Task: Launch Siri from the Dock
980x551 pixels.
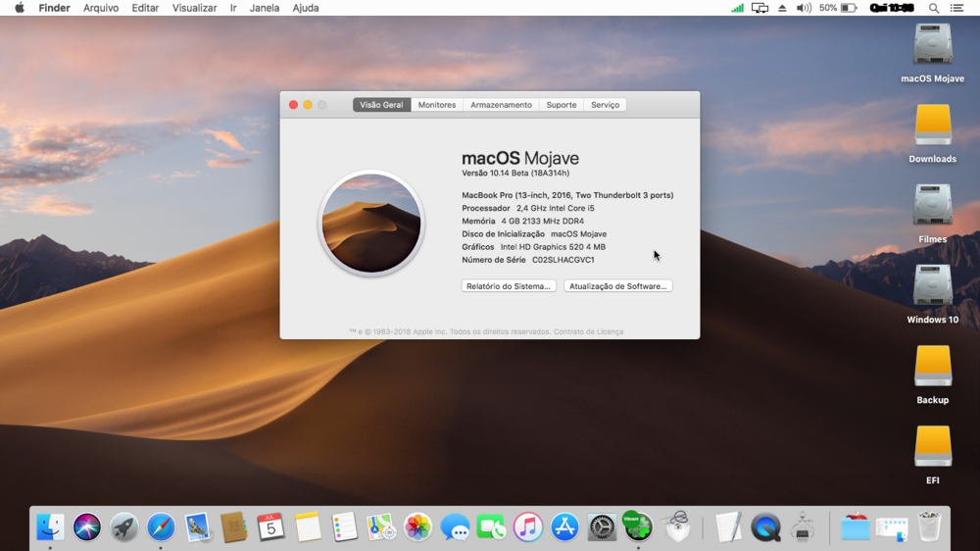Action: pos(87,527)
